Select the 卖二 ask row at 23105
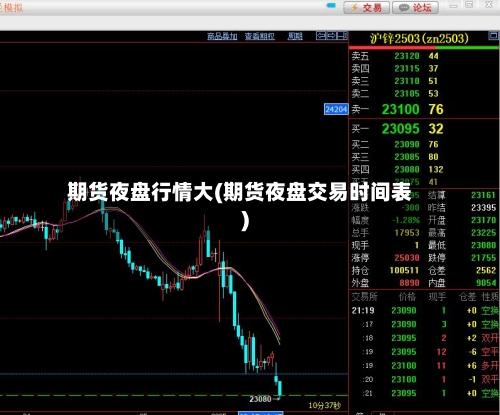500x415 pixels. point(423,94)
